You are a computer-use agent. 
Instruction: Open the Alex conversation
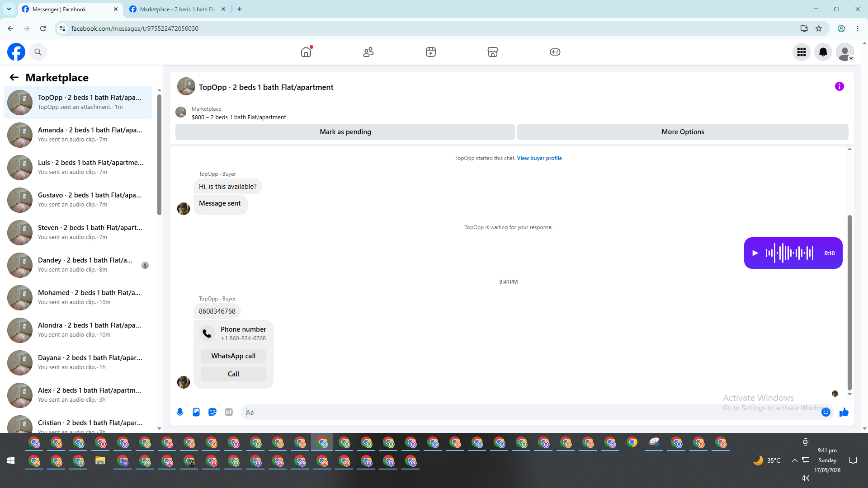coord(78,395)
